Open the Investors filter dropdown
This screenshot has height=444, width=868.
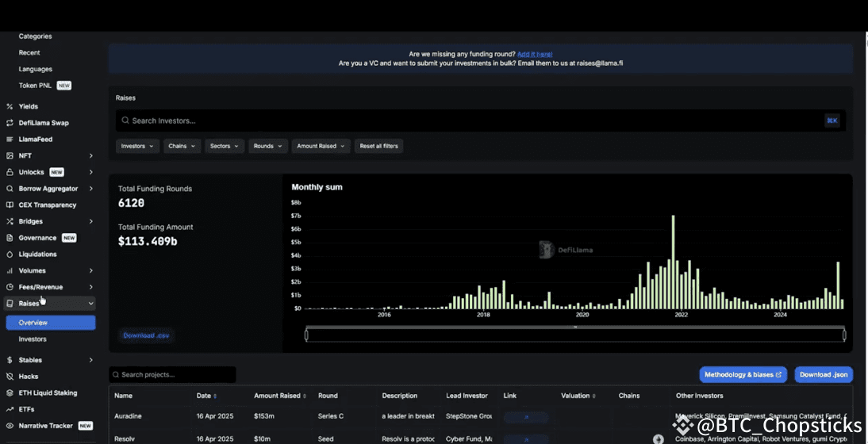pos(138,146)
